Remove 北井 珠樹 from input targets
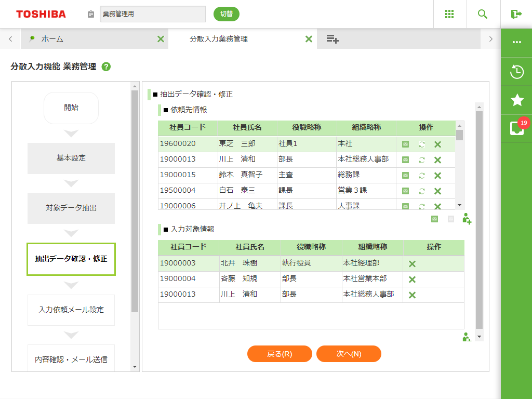This screenshot has width=532, height=399. pyautogui.click(x=412, y=264)
